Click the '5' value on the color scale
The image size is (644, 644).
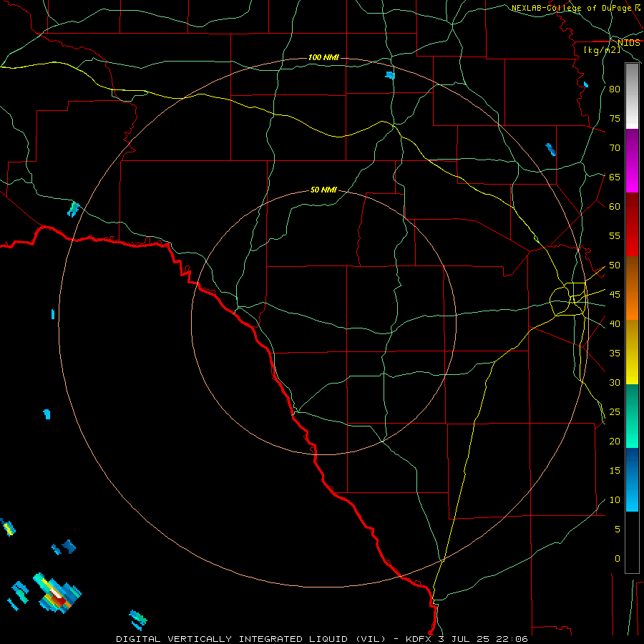(x=618, y=530)
